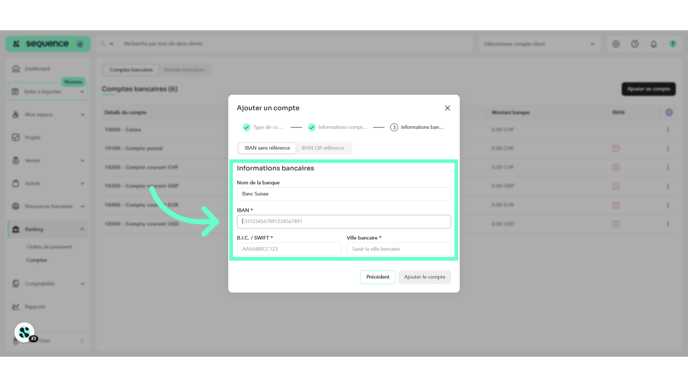Viewport: 688px width, 387px height.
Task: Click the row text 10100 - Compte postal
Action: pyautogui.click(x=133, y=148)
